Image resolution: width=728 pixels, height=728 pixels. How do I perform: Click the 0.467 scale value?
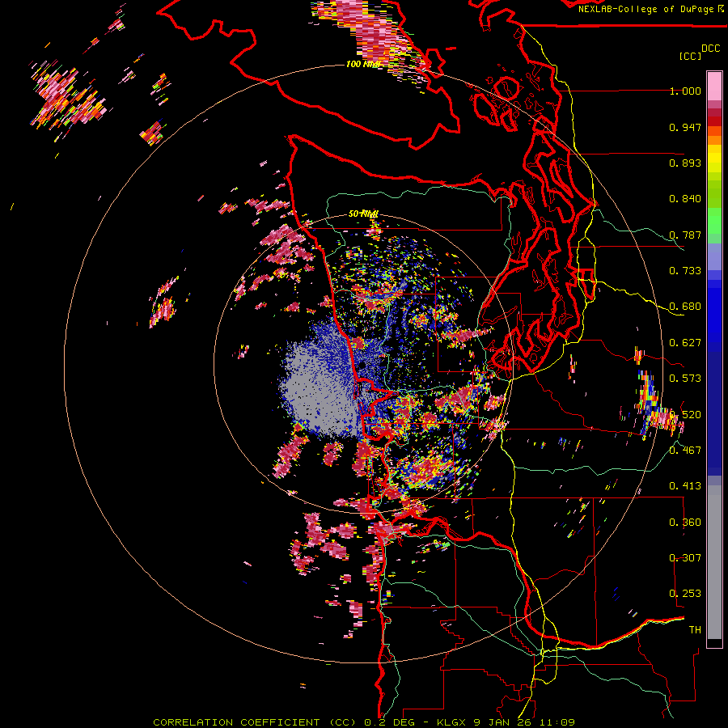pyautogui.click(x=685, y=451)
